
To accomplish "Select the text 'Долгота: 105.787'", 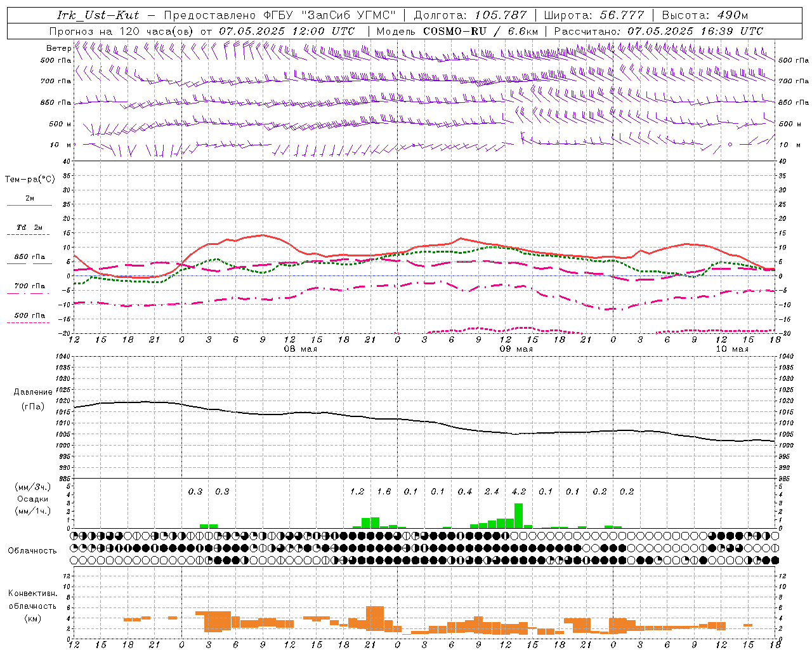I will click(470, 15).
